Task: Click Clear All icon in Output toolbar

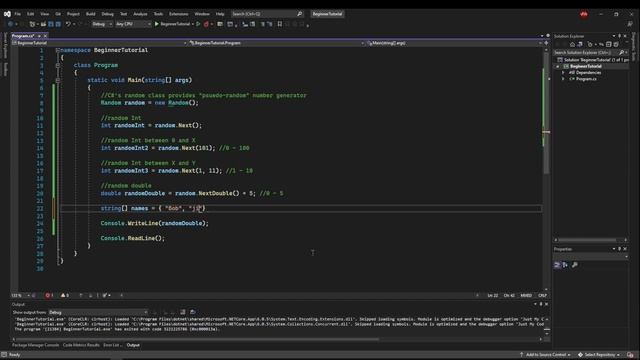Action: [183, 312]
